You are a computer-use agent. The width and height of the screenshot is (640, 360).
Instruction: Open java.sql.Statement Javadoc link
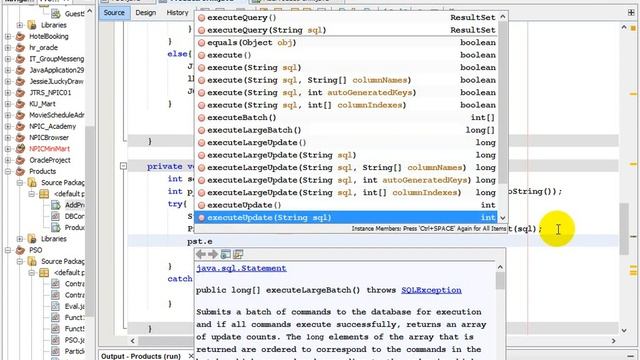tap(241, 268)
